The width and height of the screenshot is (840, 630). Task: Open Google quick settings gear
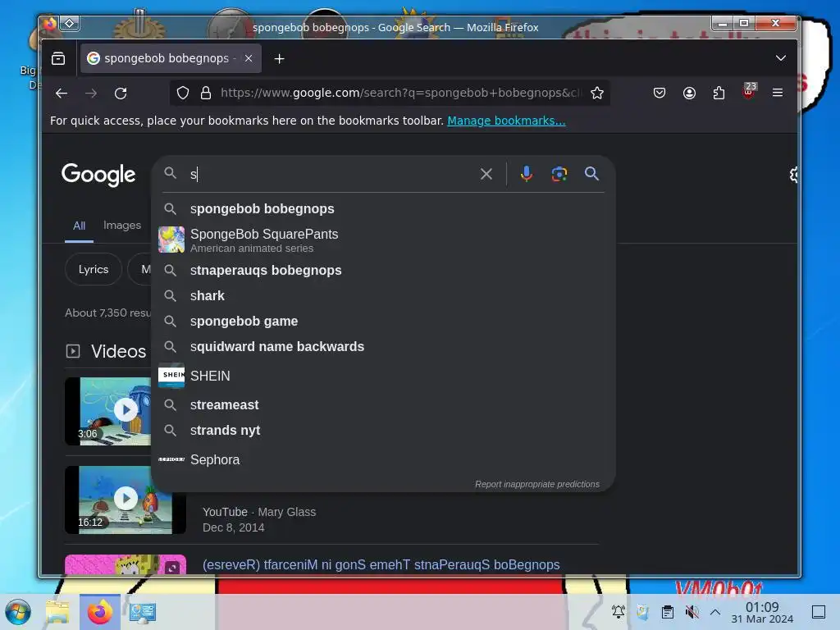[x=793, y=175]
